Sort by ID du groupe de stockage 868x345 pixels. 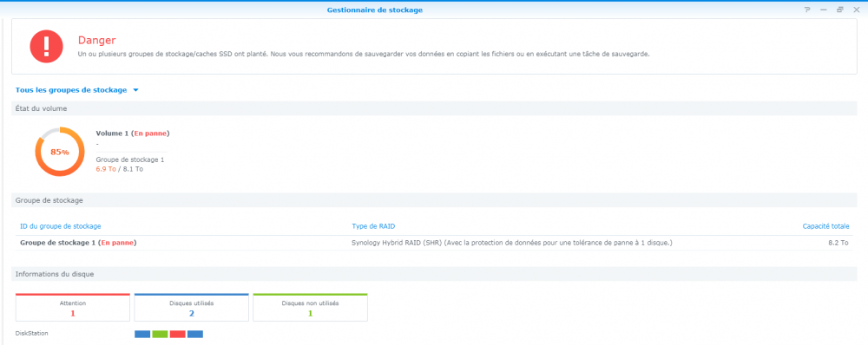click(61, 226)
